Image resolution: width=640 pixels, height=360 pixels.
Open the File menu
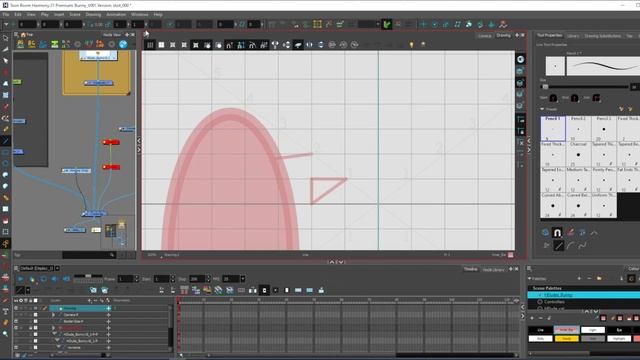[6, 14]
